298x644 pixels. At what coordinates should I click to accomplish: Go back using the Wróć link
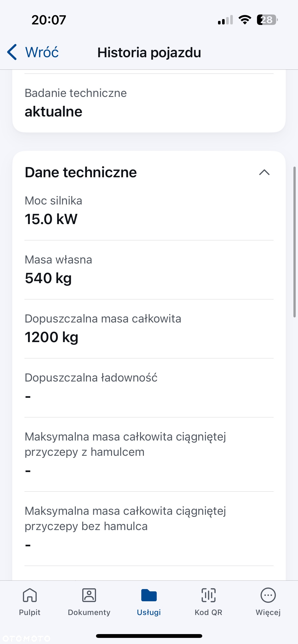(42, 52)
